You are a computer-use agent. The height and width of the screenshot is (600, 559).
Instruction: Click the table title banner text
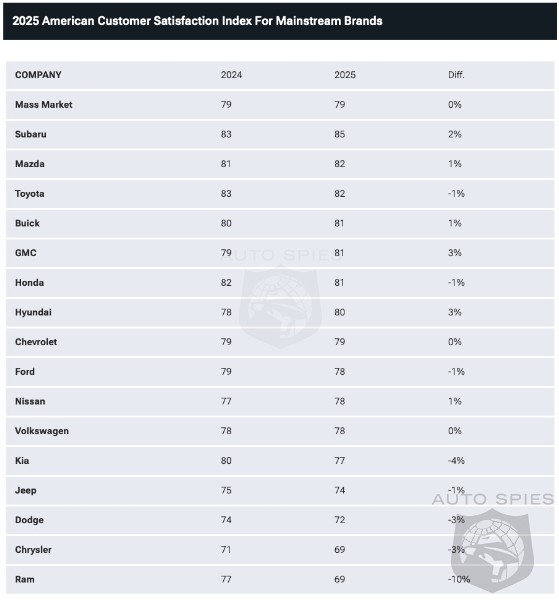197,21
